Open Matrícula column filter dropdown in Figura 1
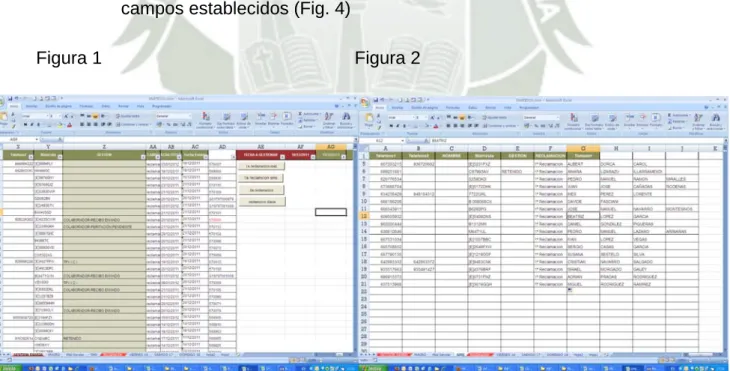The image size is (730, 371). pos(60,157)
